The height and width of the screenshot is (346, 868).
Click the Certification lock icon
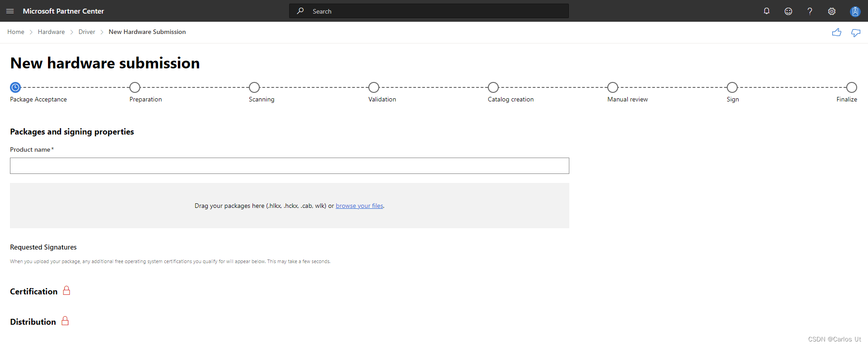click(67, 290)
